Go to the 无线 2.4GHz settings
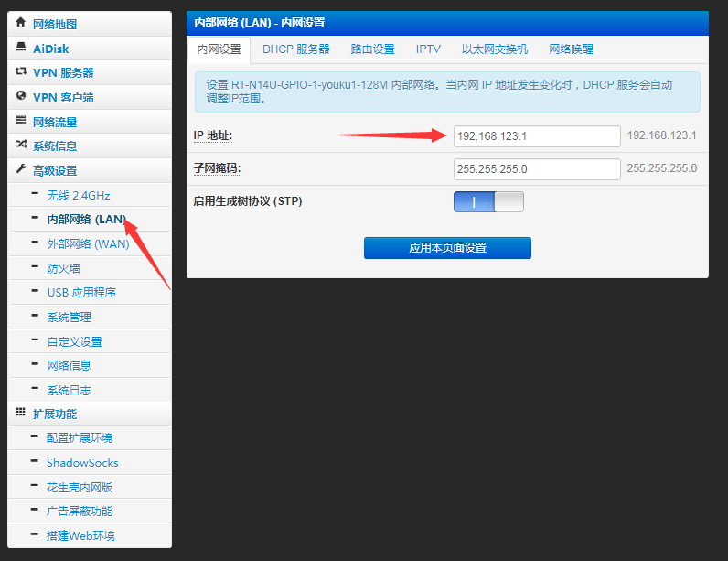This screenshot has height=561, width=728. (78, 195)
